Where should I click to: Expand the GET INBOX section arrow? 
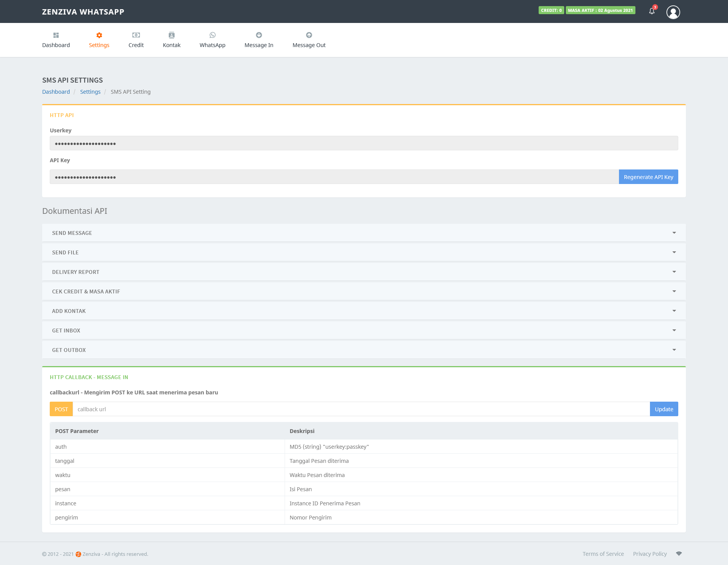674,331
